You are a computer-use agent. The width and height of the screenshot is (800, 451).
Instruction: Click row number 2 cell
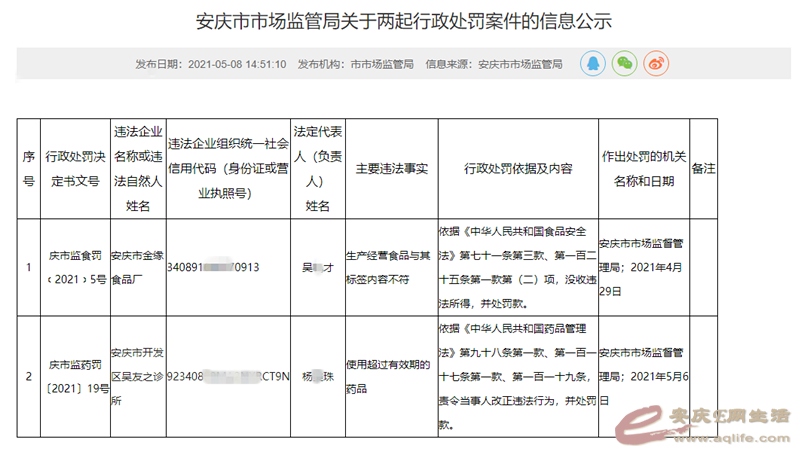click(x=29, y=377)
